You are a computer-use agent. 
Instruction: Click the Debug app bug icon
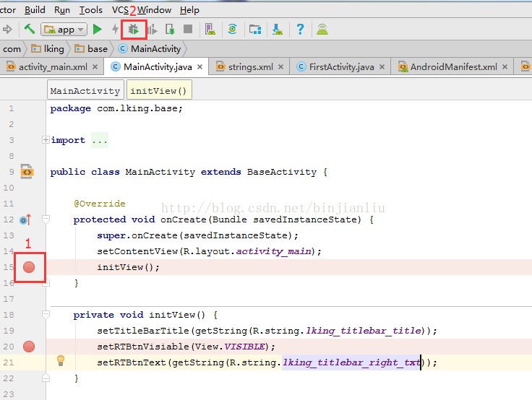[x=134, y=30]
